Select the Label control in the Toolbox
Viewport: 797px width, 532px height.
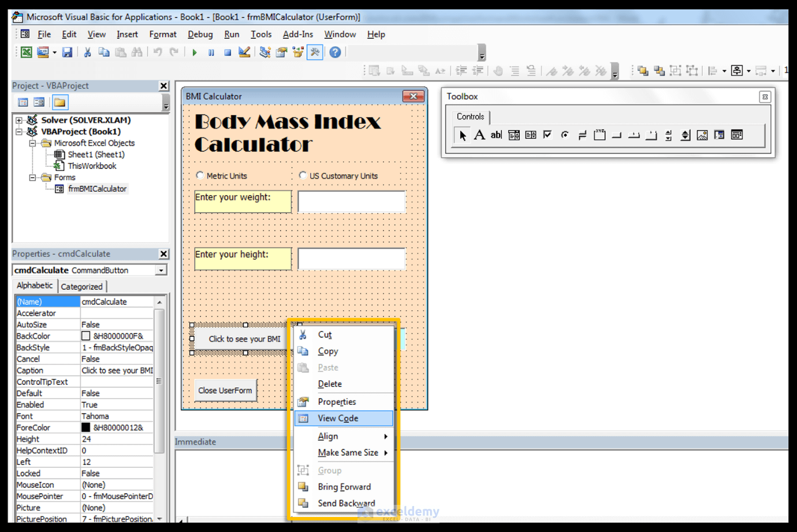tap(479, 135)
